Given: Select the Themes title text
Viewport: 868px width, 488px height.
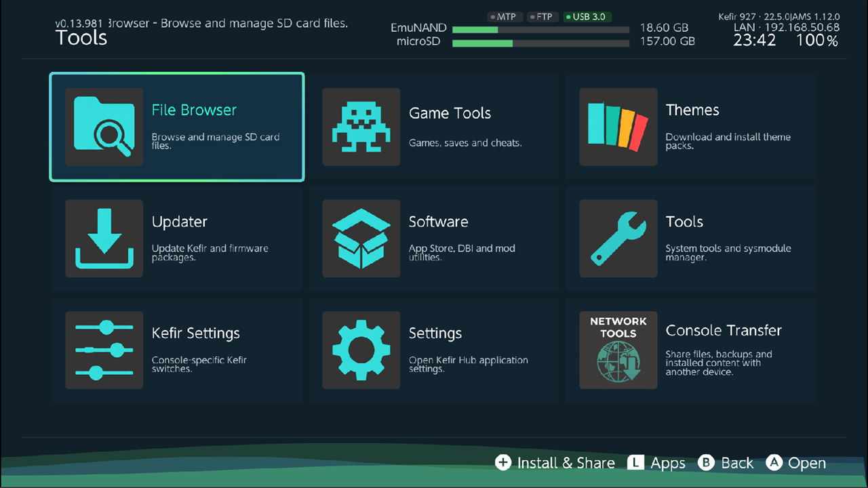Looking at the screenshot, I should coord(692,110).
